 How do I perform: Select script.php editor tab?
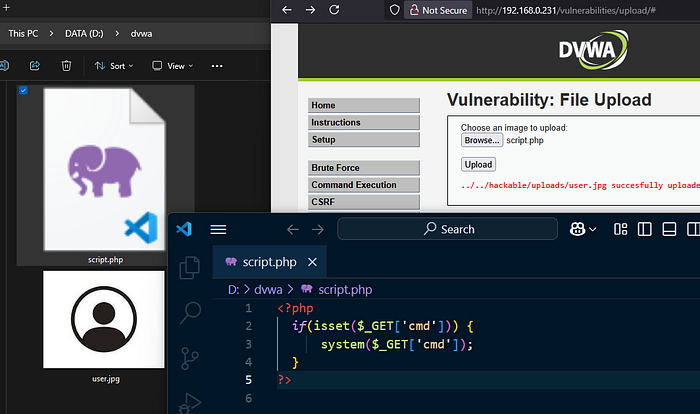[269, 262]
